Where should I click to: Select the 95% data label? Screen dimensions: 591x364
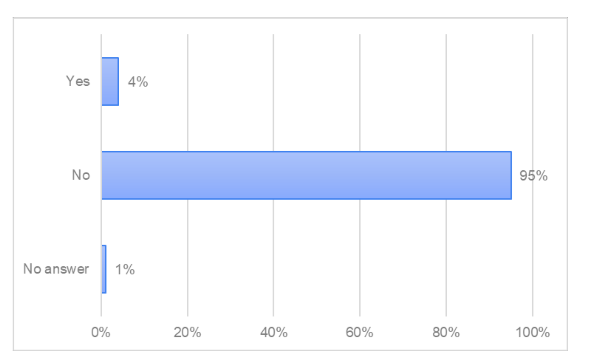point(533,176)
